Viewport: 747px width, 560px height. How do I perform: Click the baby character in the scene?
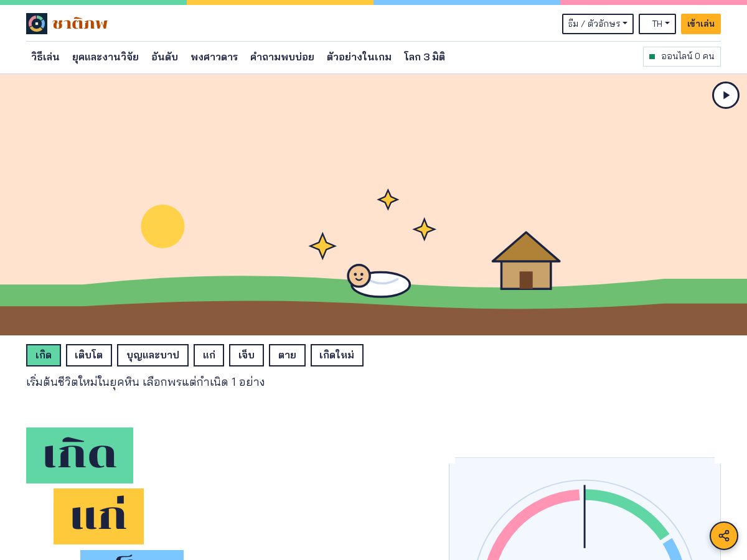click(x=378, y=281)
